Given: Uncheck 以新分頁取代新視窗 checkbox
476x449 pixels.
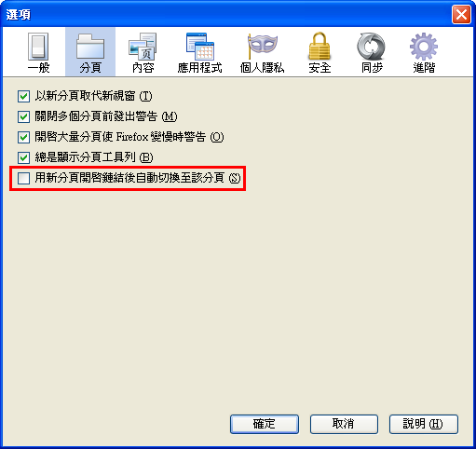Looking at the screenshot, I should click(x=23, y=96).
